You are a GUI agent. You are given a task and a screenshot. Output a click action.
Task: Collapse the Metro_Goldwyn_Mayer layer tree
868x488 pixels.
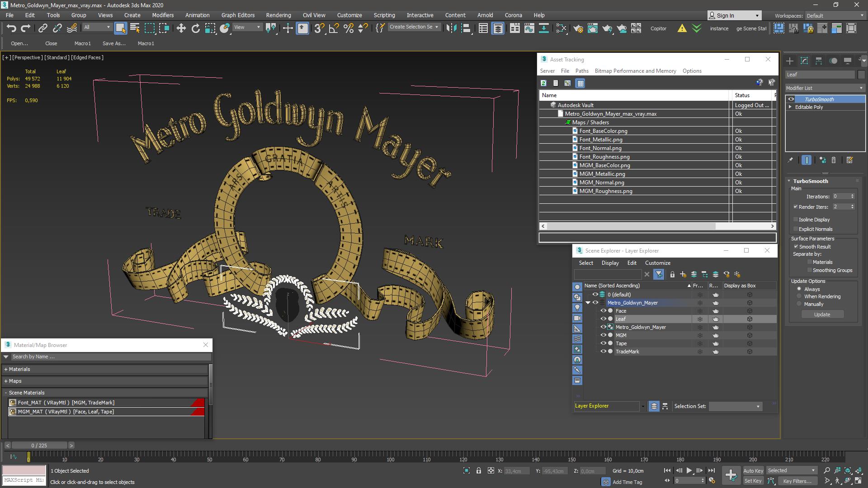(588, 303)
